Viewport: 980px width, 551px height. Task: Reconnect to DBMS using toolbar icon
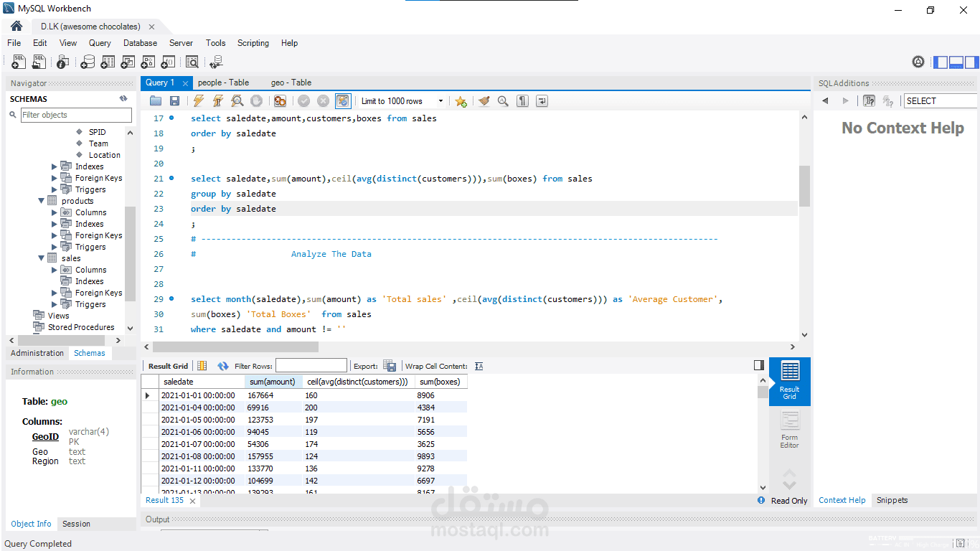pos(216,62)
